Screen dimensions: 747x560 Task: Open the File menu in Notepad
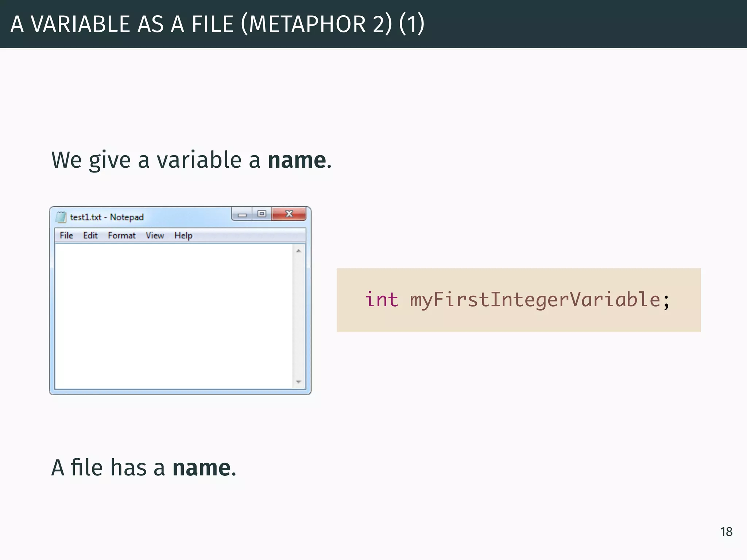coord(66,236)
